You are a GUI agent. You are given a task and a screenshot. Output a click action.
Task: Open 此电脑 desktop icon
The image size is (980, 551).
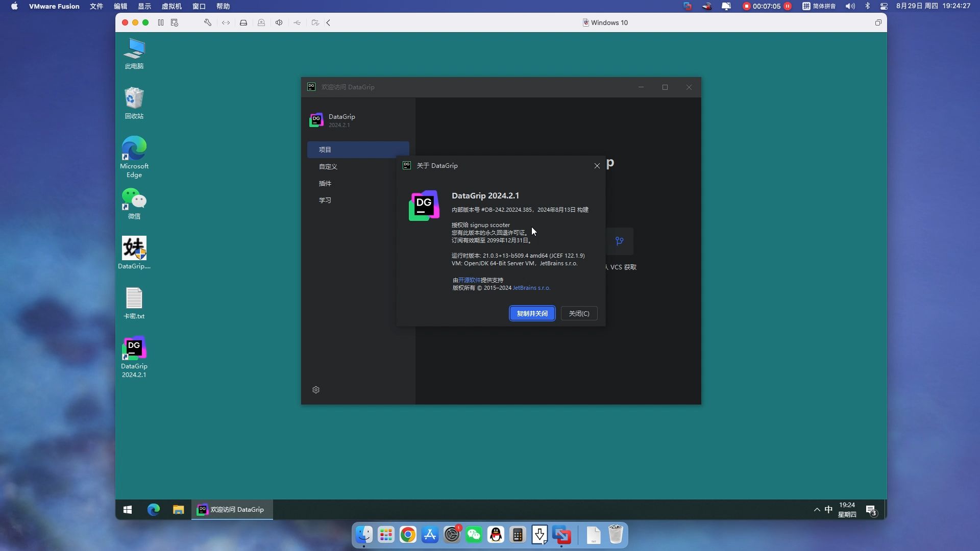134,54
